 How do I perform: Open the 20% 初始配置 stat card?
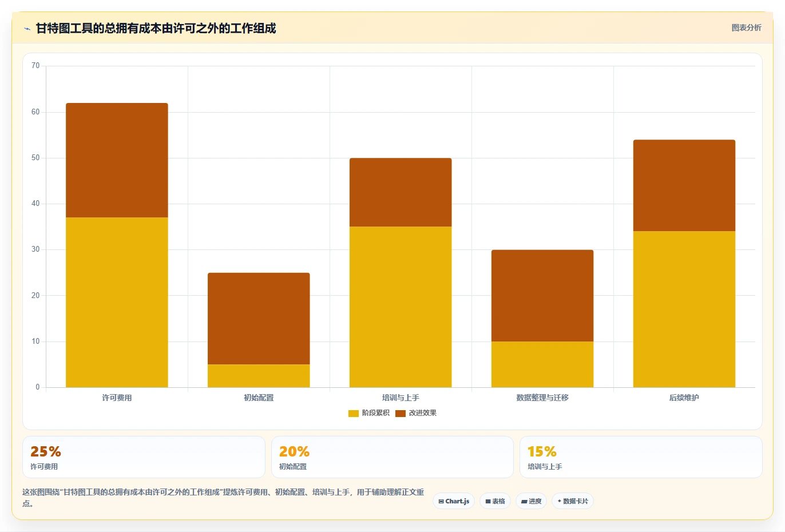(392, 457)
